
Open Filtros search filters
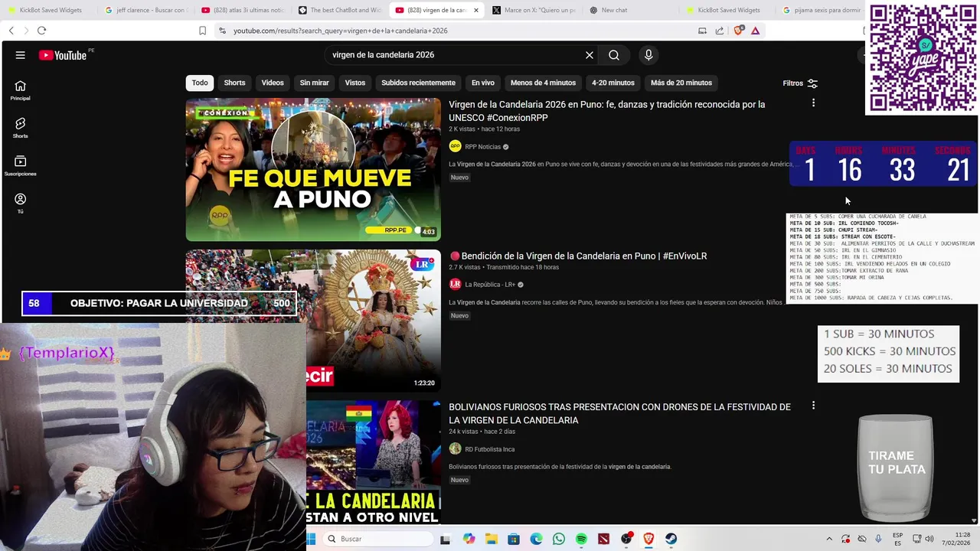tap(800, 83)
